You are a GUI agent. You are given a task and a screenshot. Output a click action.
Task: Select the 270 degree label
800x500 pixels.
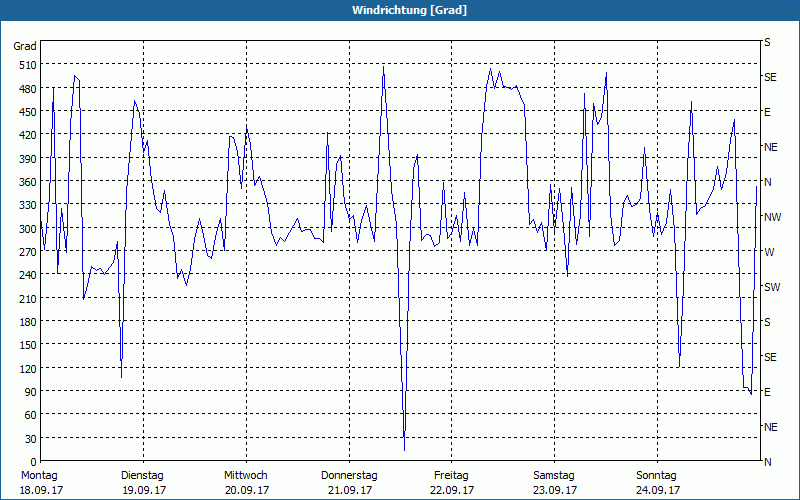point(28,252)
